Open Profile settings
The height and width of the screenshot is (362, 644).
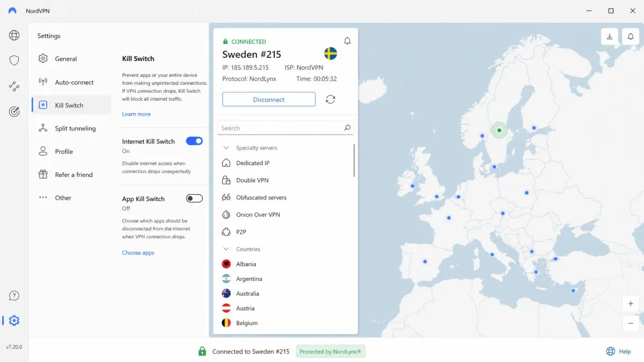(x=71, y=151)
